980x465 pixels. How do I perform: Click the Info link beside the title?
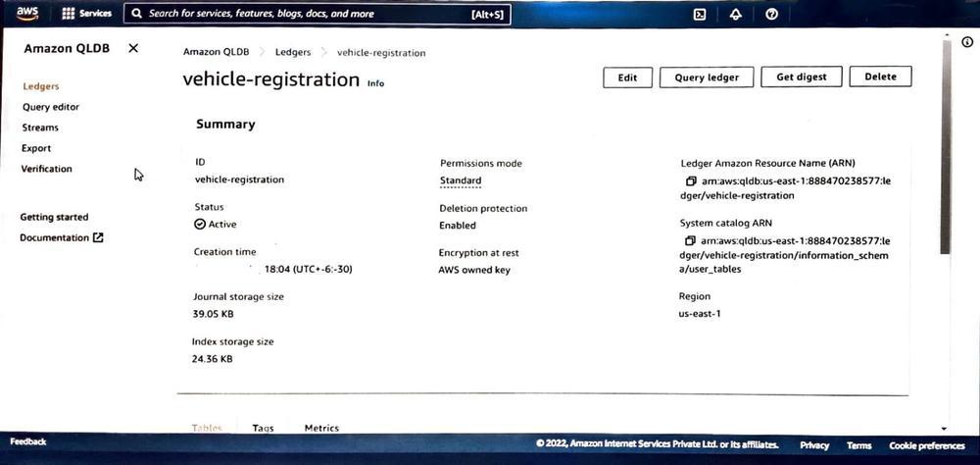375,83
